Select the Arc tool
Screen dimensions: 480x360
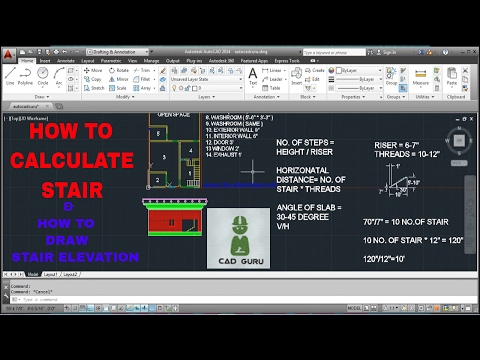tap(59, 76)
